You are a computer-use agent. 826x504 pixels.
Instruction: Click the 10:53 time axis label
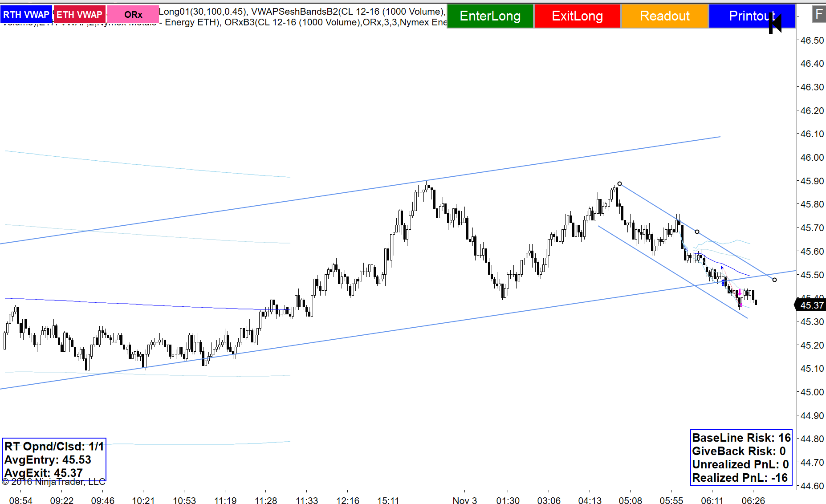click(184, 500)
